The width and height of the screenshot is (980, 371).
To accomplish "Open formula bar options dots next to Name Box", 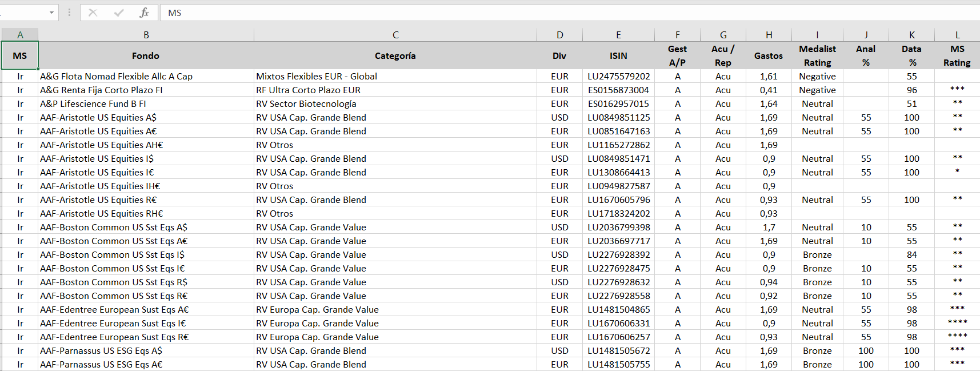I will (69, 13).
